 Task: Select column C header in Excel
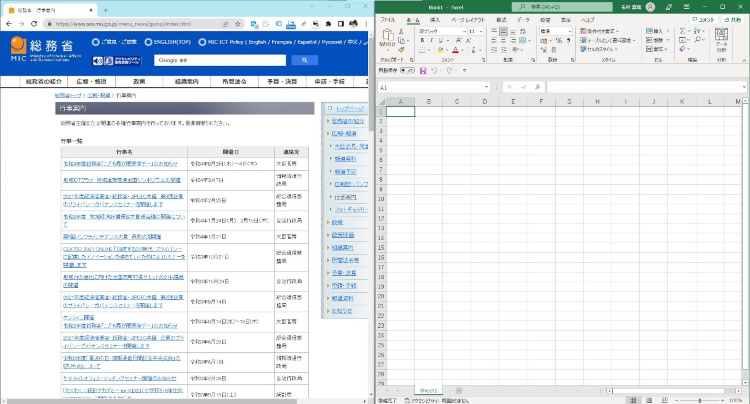pos(457,101)
